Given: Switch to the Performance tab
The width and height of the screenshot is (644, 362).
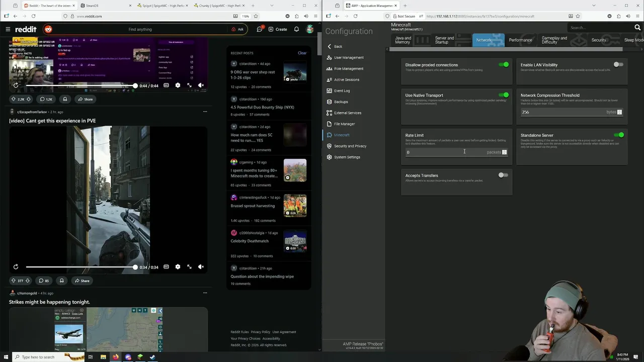Looking at the screenshot, I should (x=520, y=40).
